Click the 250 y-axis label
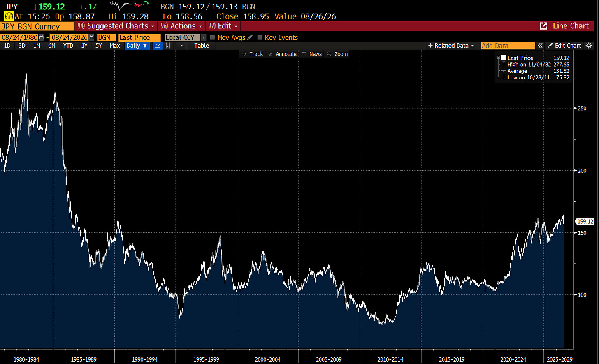 (581, 108)
